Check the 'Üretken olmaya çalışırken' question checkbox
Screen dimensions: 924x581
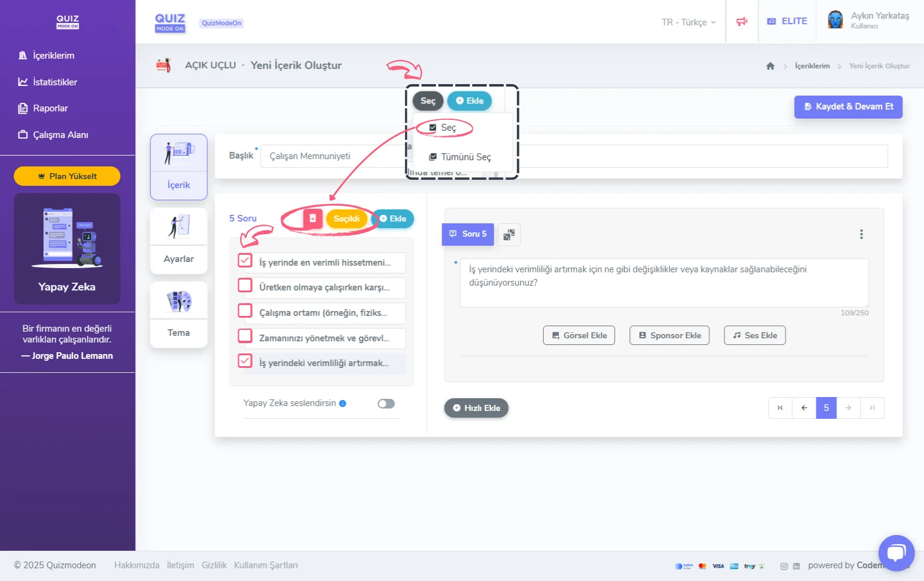245,286
